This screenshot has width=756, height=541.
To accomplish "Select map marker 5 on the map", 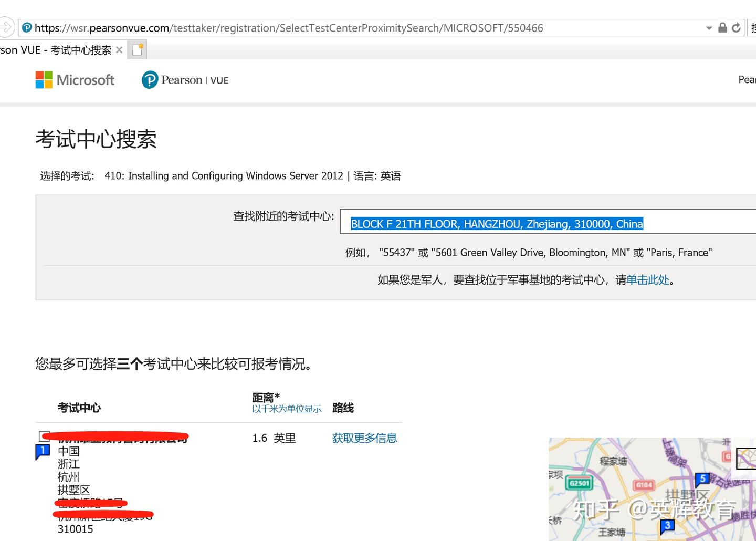I will pos(702,478).
